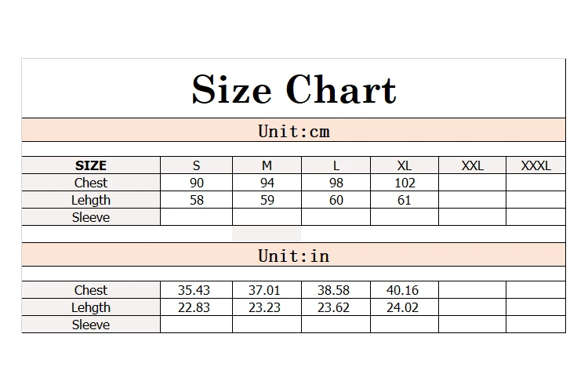588x392 pixels.
Task: Select the Unit:in header bar
Action: [294, 255]
